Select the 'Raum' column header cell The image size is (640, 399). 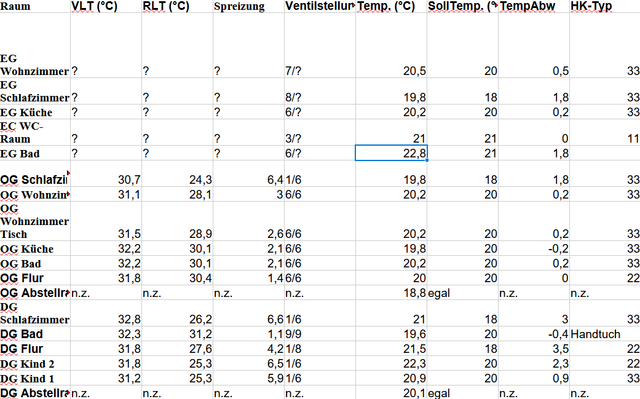tap(35, 6)
